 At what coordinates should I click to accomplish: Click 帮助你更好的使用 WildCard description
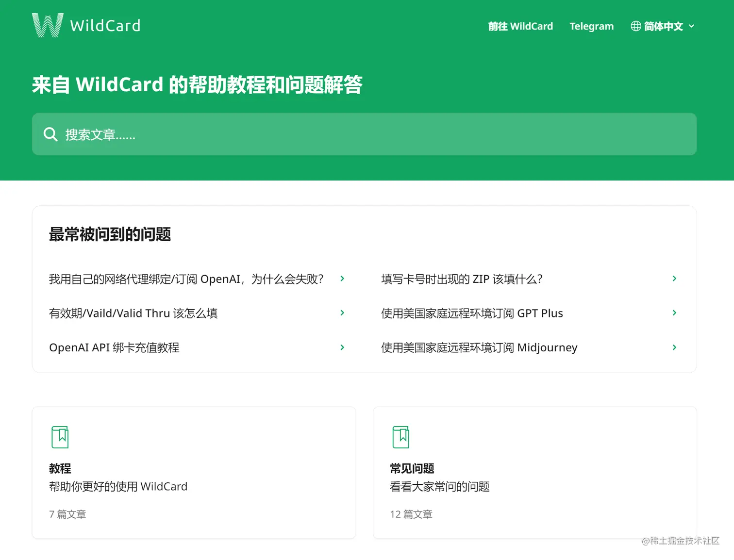118,487
